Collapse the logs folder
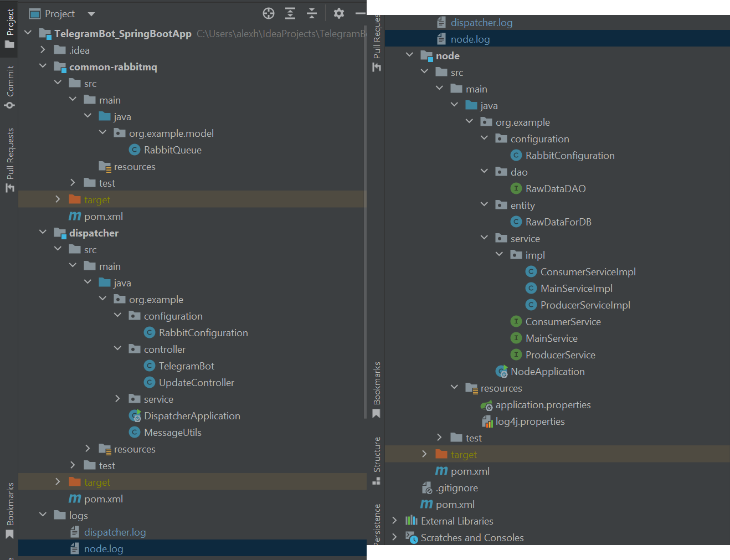Screen dimensions: 730x560 (43, 515)
